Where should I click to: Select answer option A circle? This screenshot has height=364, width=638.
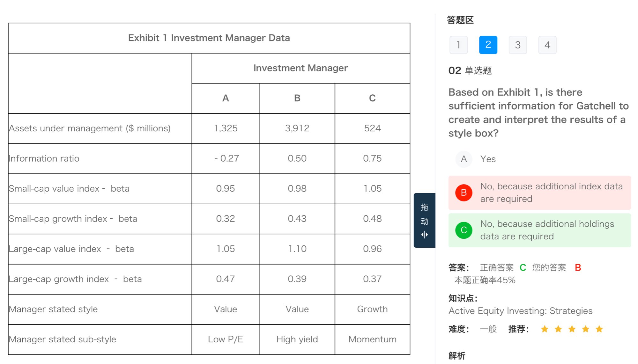click(464, 159)
